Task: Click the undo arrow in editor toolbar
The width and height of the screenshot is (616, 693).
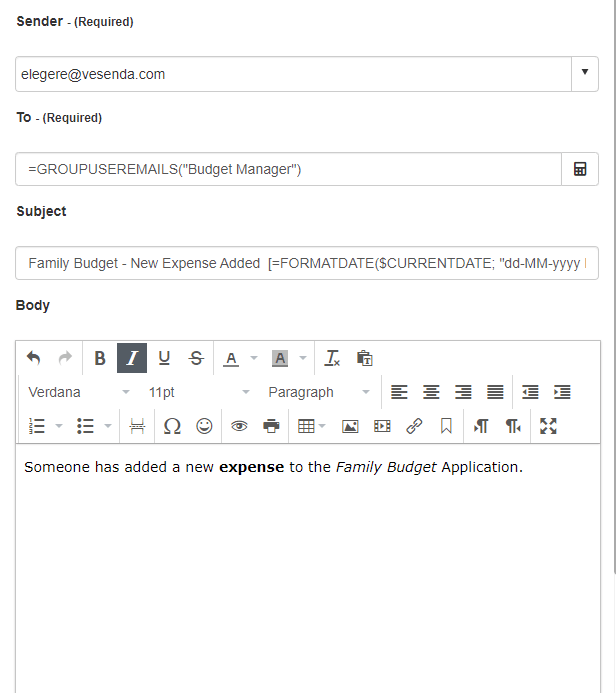Action: 34,358
